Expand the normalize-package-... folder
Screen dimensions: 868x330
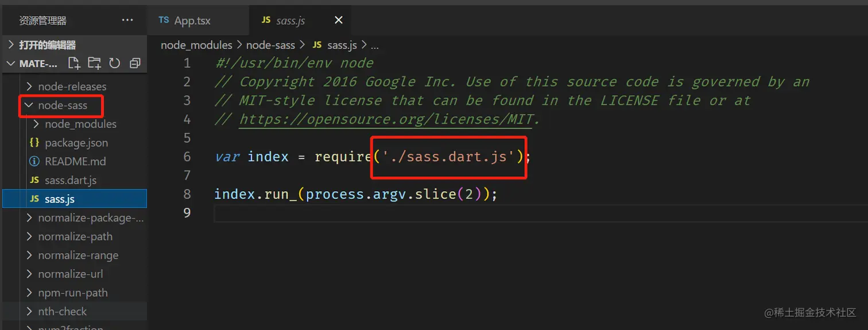[90, 218]
